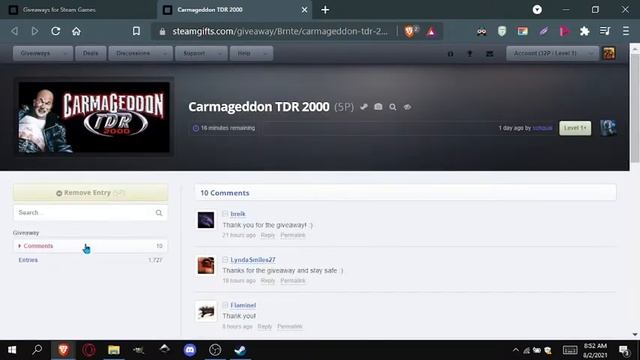The width and height of the screenshot is (640, 360).
Task: Click the purple feather extension icon
Action: click(x=544, y=31)
